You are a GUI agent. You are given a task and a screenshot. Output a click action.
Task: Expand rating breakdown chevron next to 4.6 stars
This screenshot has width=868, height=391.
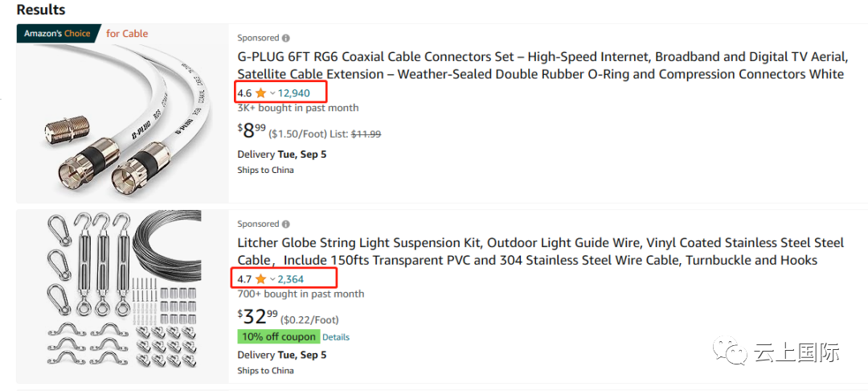(x=272, y=93)
